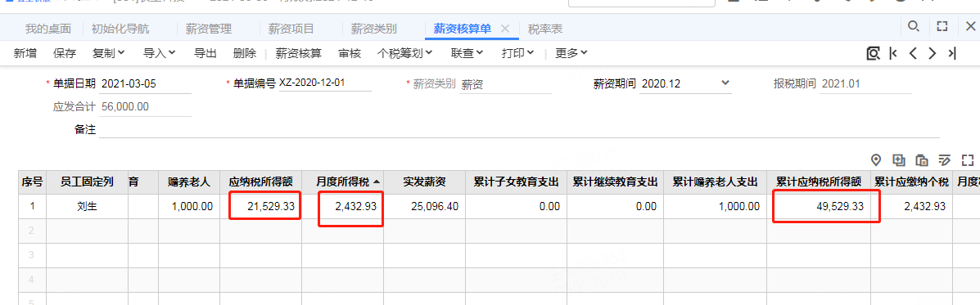
Task: Expand the 个税筹划 menu
Action: tap(405, 54)
